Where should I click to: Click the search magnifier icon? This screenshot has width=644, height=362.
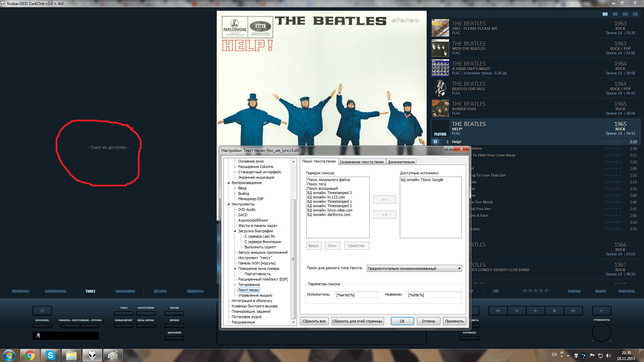click(38, 336)
